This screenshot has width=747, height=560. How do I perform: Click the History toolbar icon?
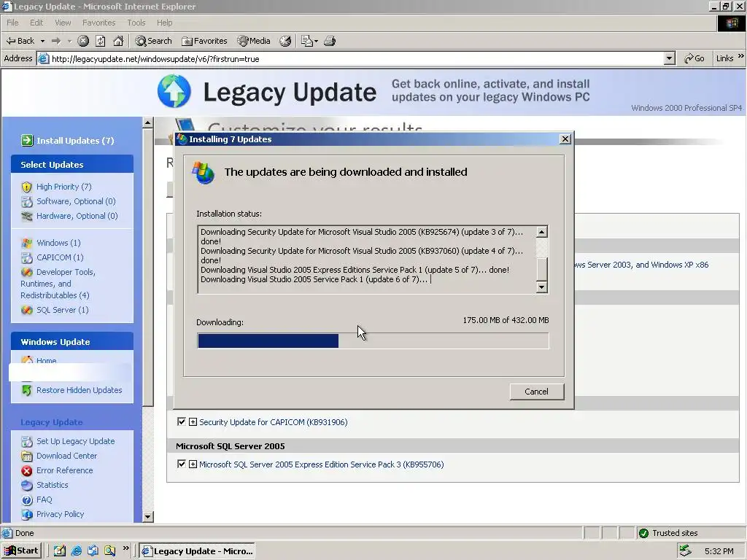(285, 41)
